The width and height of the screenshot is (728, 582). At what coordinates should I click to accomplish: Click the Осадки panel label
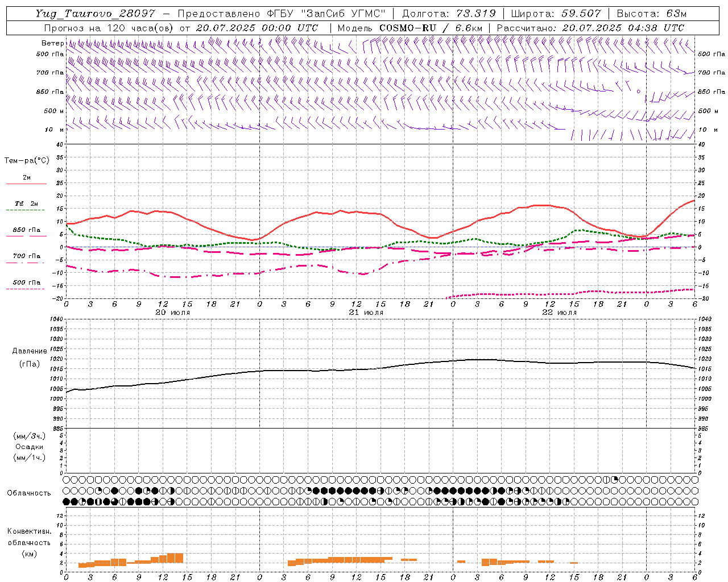pyautogui.click(x=30, y=447)
